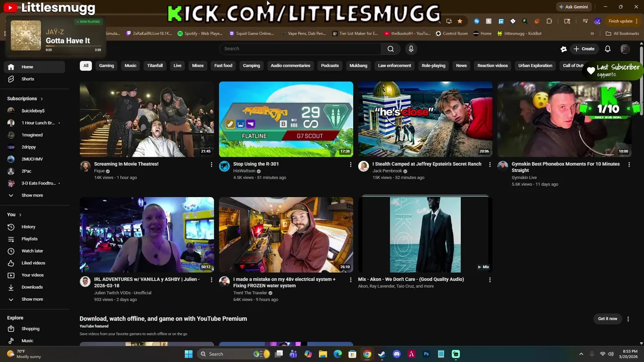Open options for Screaming In Movie Theatres video

pyautogui.click(x=211, y=164)
